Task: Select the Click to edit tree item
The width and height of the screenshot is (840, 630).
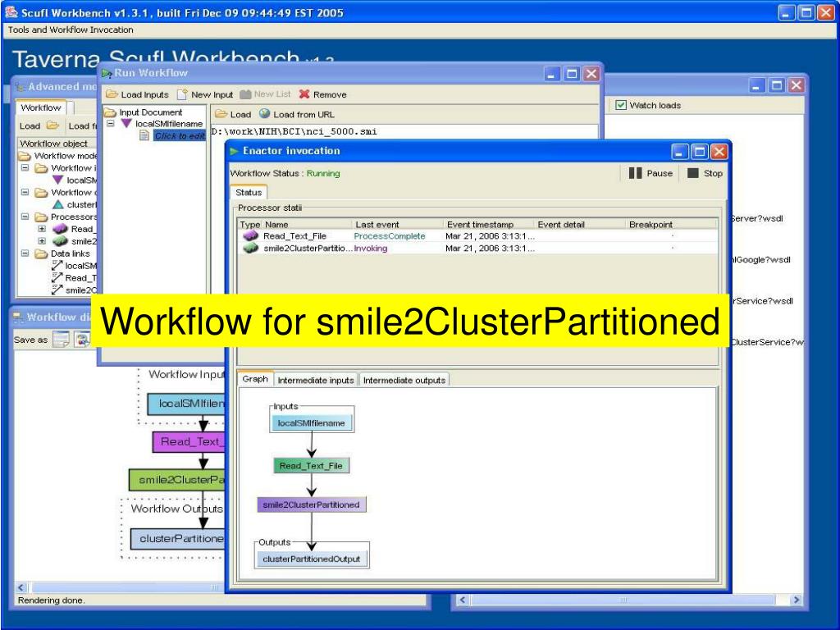Action: pyautogui.click(x=180, y=135)
